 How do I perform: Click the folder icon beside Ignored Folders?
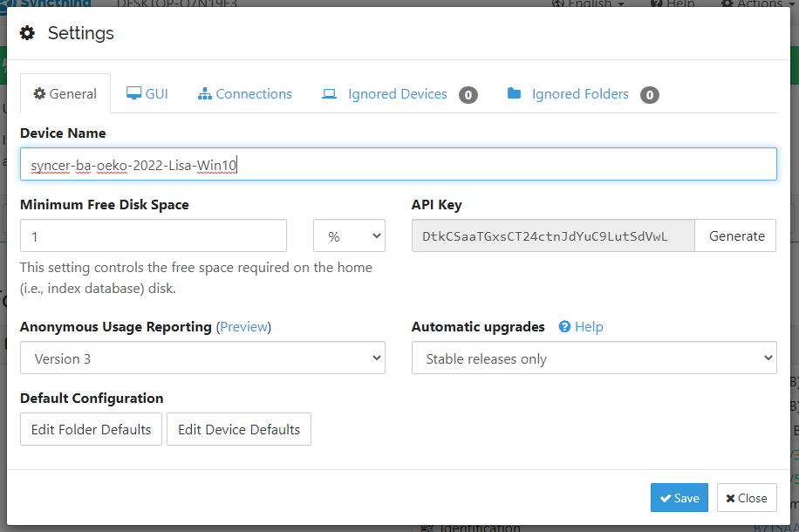pos(514,94)
